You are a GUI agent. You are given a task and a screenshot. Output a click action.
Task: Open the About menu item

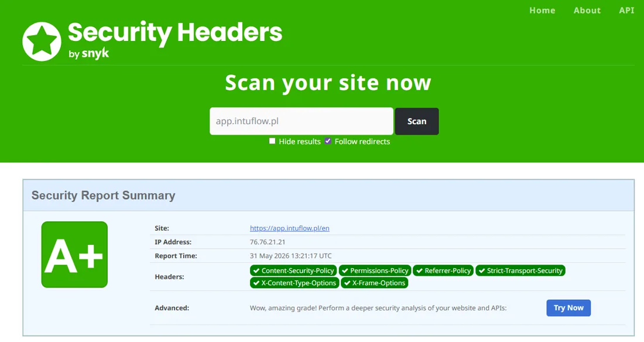click(x=587, y=11)
